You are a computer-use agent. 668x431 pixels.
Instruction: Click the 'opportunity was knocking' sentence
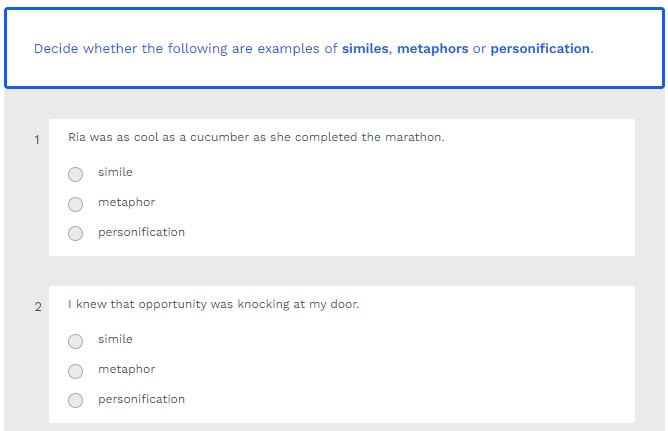pos(213,304)
